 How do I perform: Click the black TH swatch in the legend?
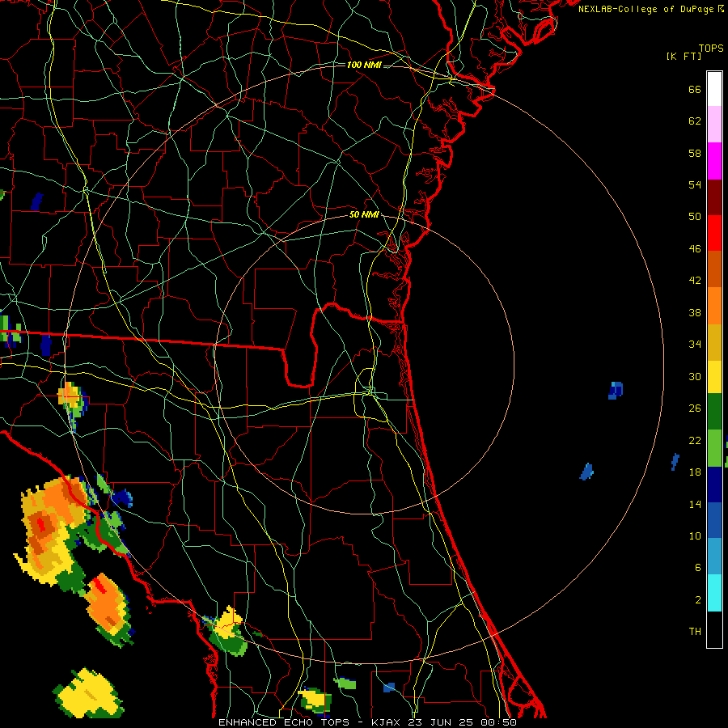click(714, 629)
